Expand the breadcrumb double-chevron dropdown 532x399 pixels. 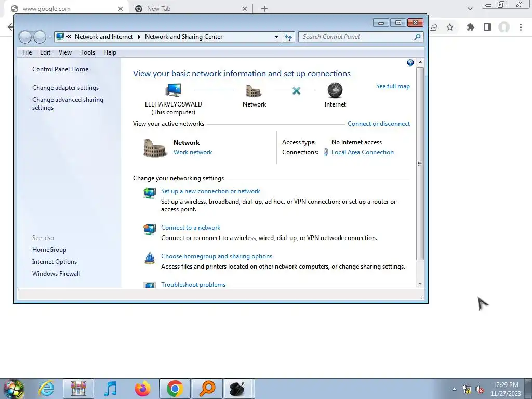pos(69,37)
